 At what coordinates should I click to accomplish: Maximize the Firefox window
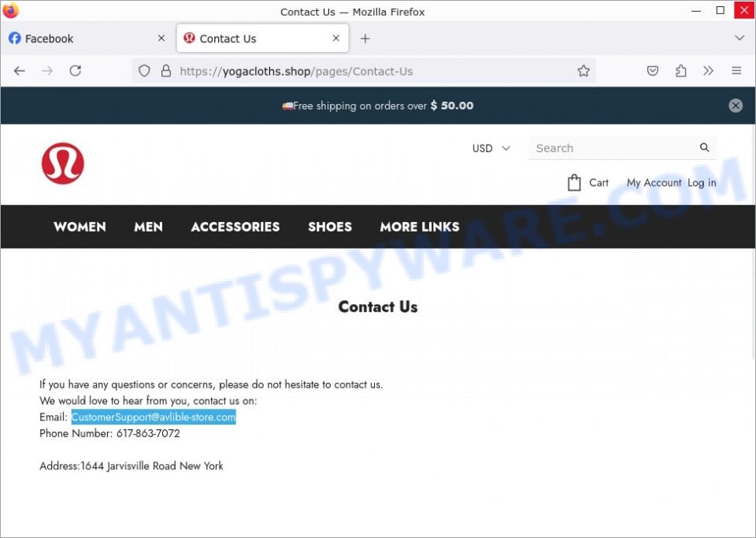(x=721, y=10)
